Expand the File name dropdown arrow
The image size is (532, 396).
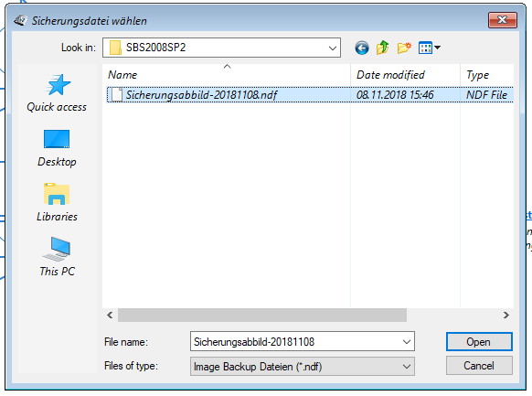[x=407, y=342]
